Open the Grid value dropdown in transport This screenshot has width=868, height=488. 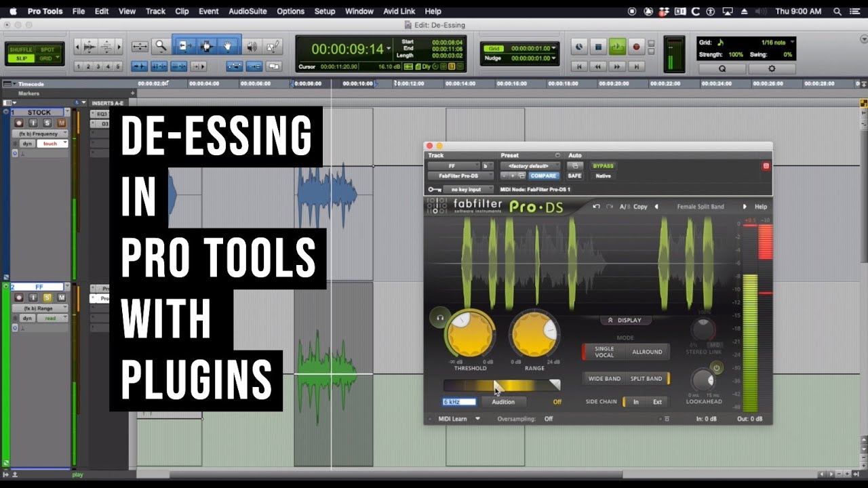point(553,49)
